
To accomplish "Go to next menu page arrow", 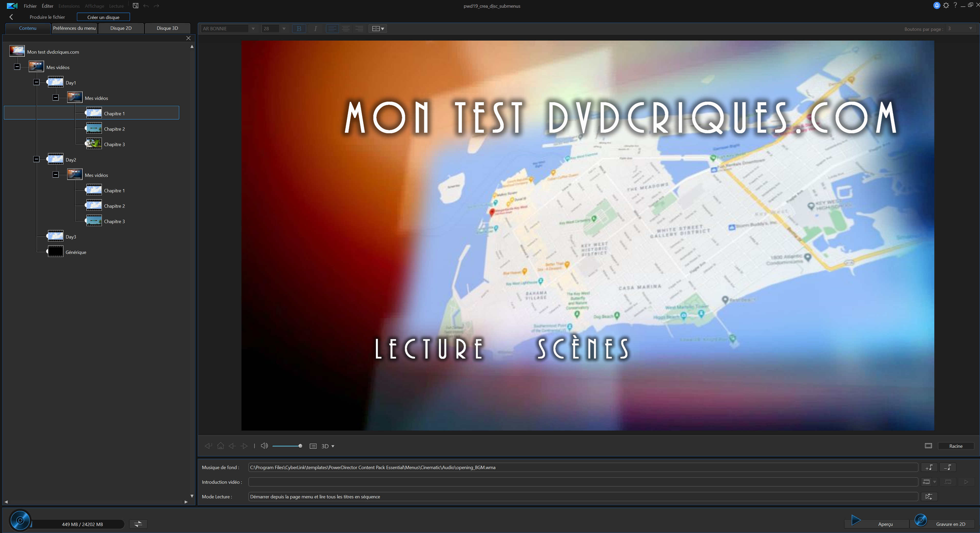I will coord(244,446).
